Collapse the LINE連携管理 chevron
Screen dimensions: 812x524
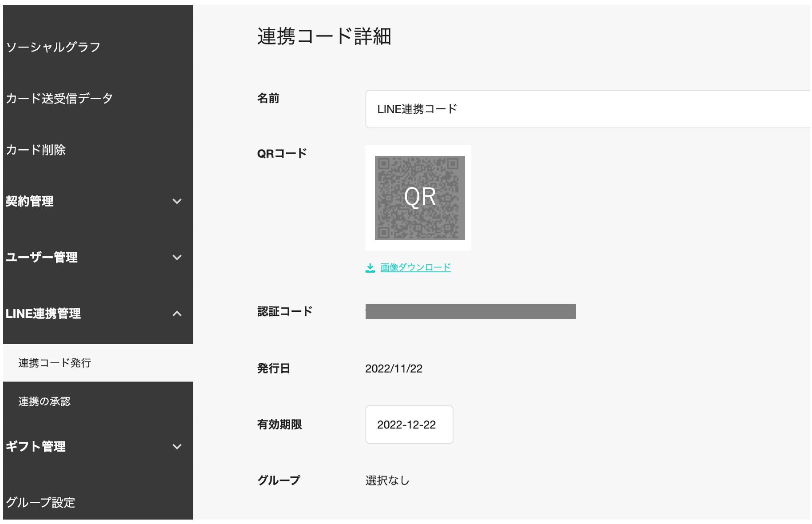(x=177, y=314)
